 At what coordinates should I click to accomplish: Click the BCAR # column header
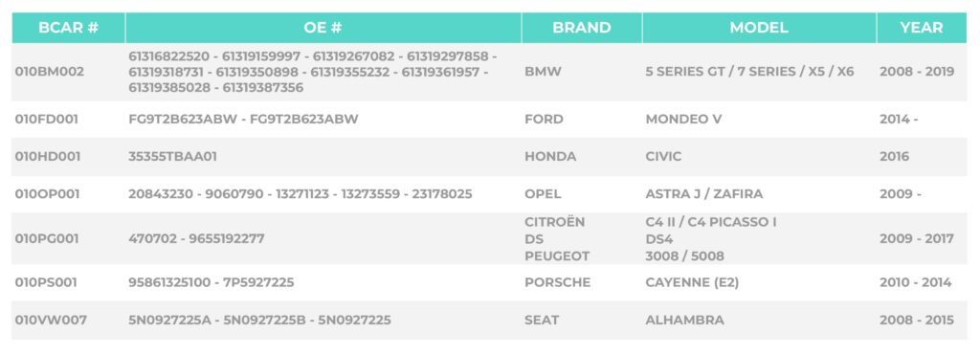pyautogui.click(x=69, y=28)
